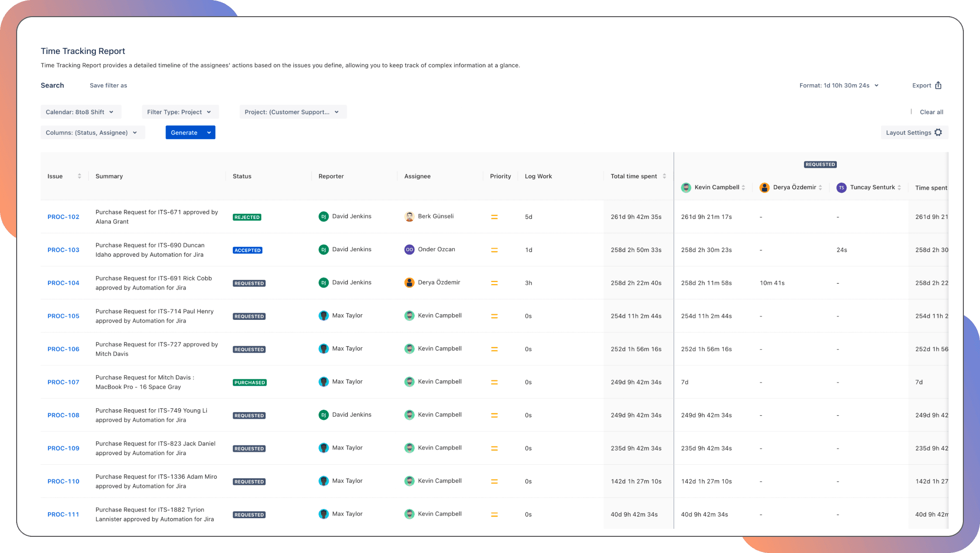Click Save filter as

point(108,85)
